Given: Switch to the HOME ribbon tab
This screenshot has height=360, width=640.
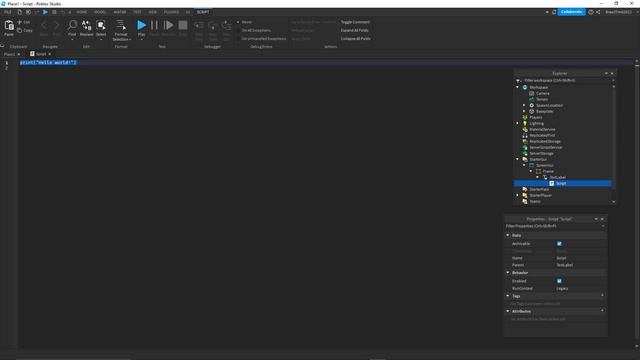Looking at the screenshot, I should tap(82, 12).
